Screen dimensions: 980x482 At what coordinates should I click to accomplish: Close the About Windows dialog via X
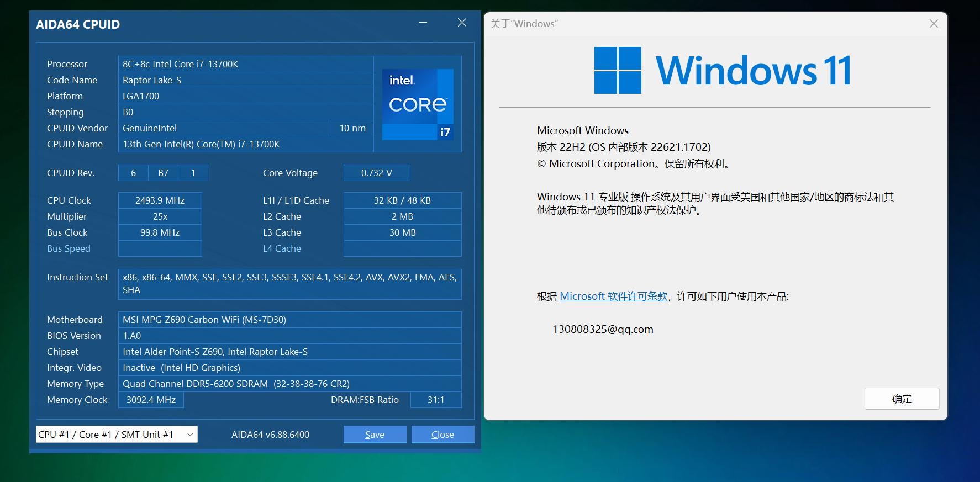point(934,24)
